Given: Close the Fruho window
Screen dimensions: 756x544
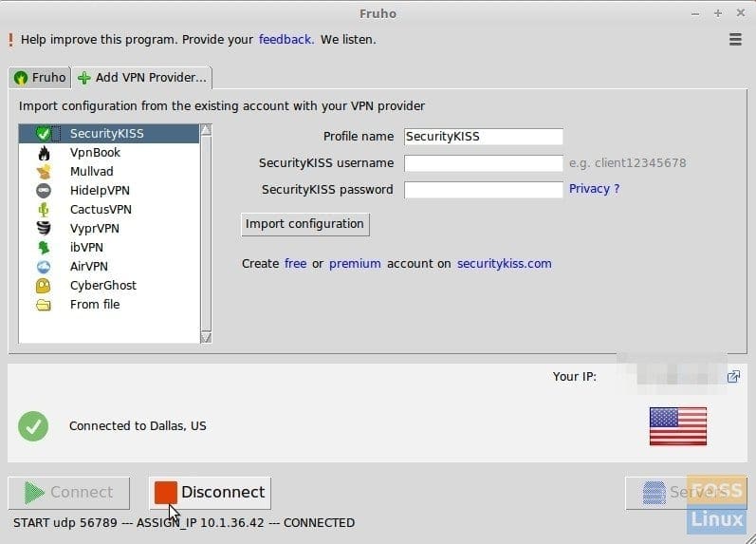Looking at the screenshot, I should tap(741, 13).
